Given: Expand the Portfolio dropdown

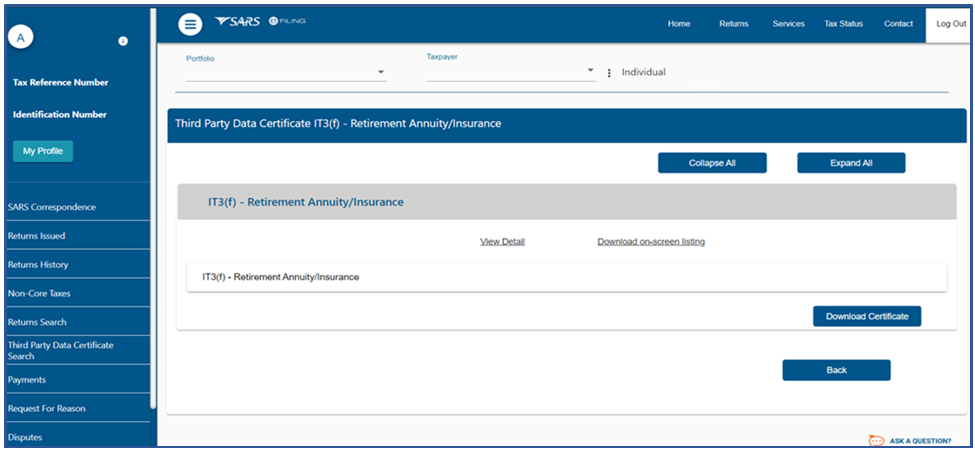Looking at the screenshot, I should coord(381,73).
